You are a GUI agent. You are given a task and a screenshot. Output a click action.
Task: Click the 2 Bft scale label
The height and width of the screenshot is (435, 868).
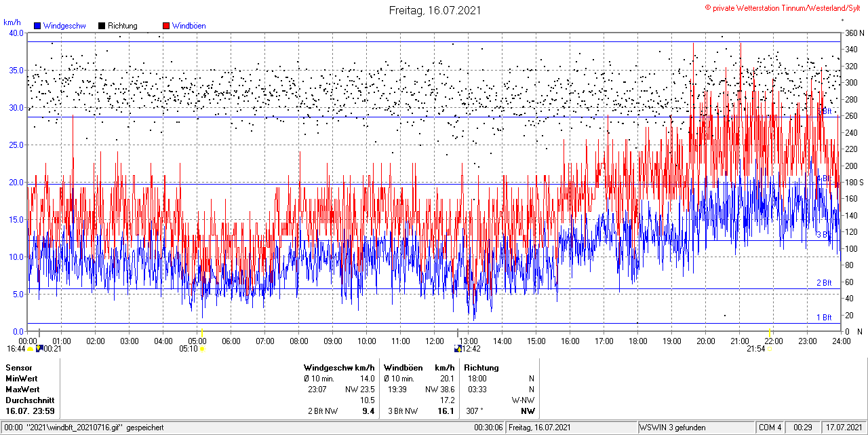pyautogui.click(x=823, y=283)
